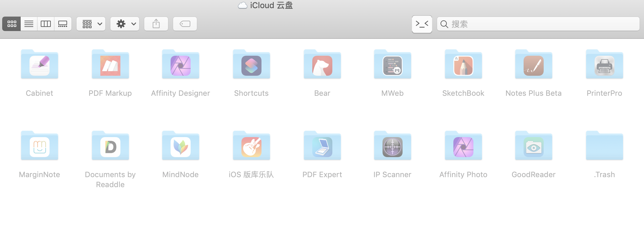Open the iOS 版库乐队 folder icon
Screen dimensions: 644x251
pos(251,146)
